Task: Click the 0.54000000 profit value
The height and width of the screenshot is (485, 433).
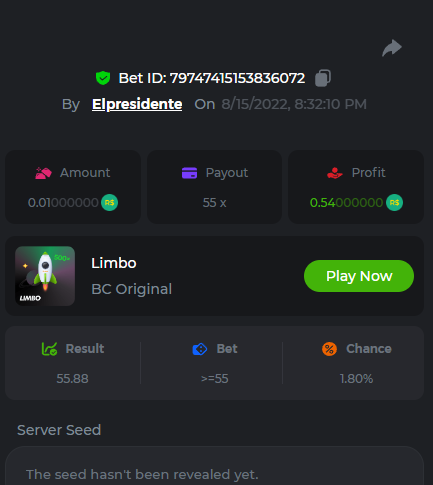Action: coord(346,203)
